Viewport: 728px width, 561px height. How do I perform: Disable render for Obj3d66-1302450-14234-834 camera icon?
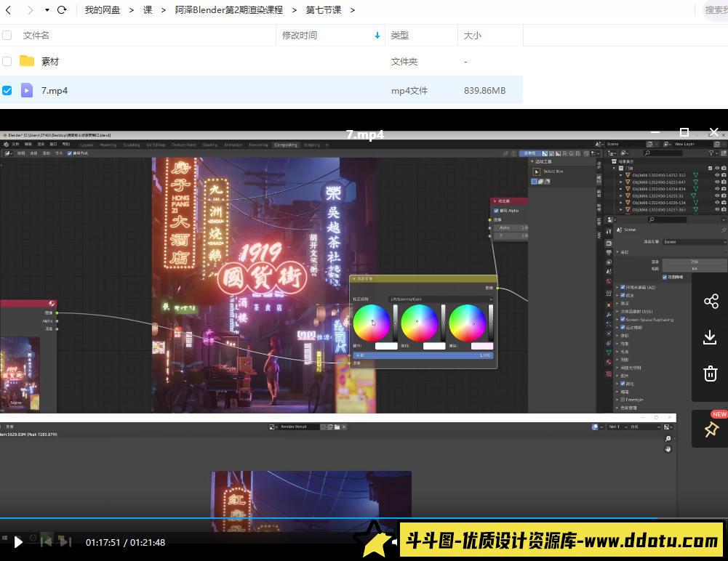click(x=724, y=189)
